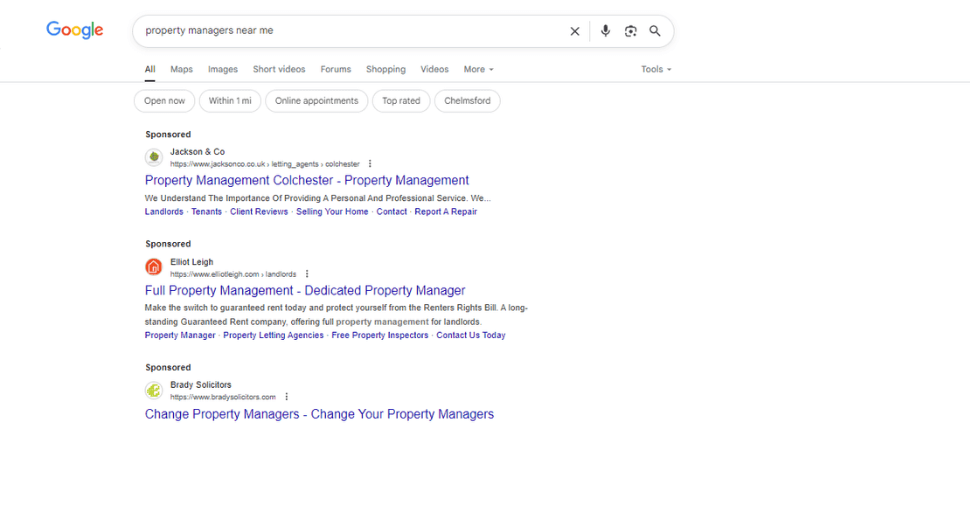The width and height of the screenshot is (970, 517).
Task: Open the Forums tab
Action: 336,69
